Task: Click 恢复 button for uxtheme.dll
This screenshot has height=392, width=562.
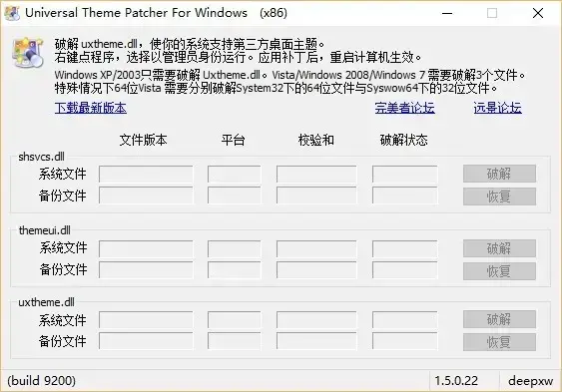Action: 499,342
